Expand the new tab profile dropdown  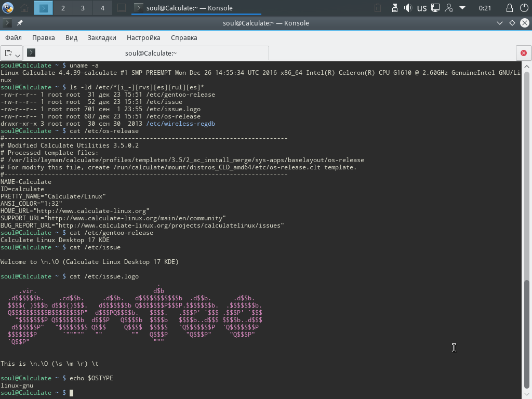tap(18, 55)
